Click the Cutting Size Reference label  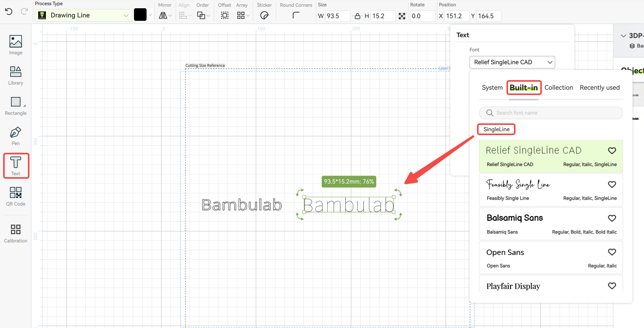(205, 66)
